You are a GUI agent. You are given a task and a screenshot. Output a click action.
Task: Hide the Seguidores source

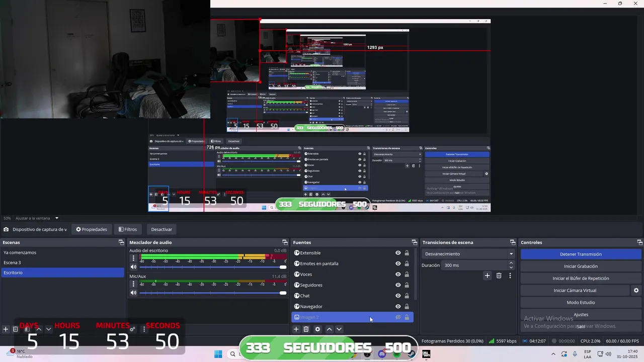point(398,285)
